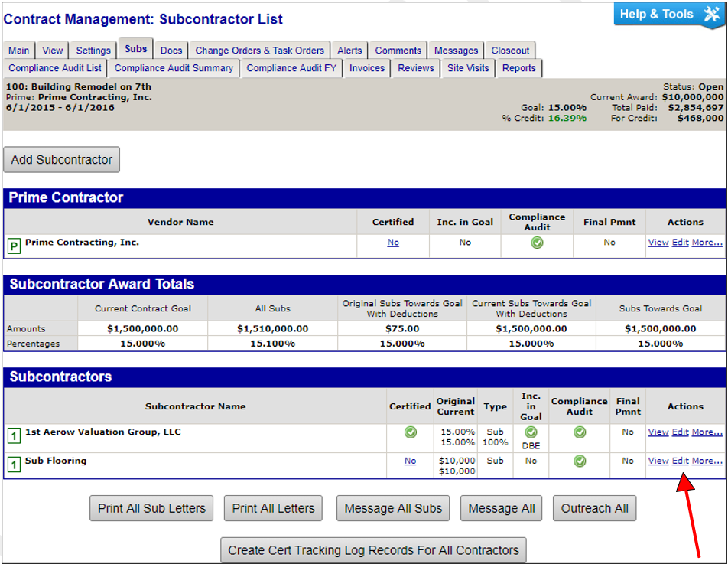The width and height of the screenshot is (728, 564).
Task: Click View link for Prime Contracting, Inc.
Action: 658,243
